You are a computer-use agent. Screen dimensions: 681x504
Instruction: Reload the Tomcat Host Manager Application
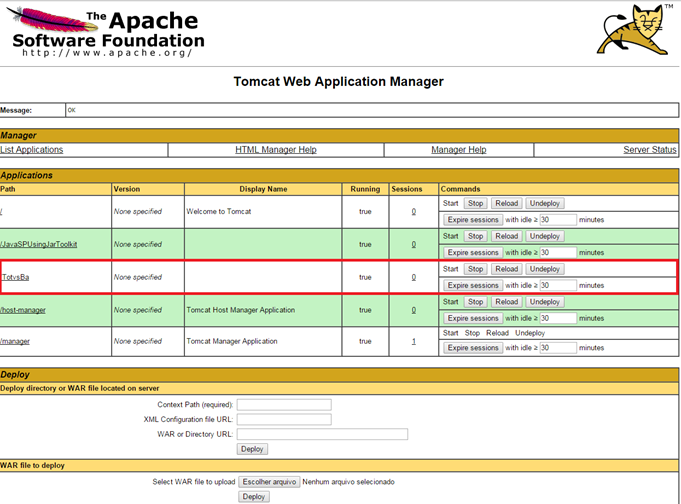coord(507,302)
